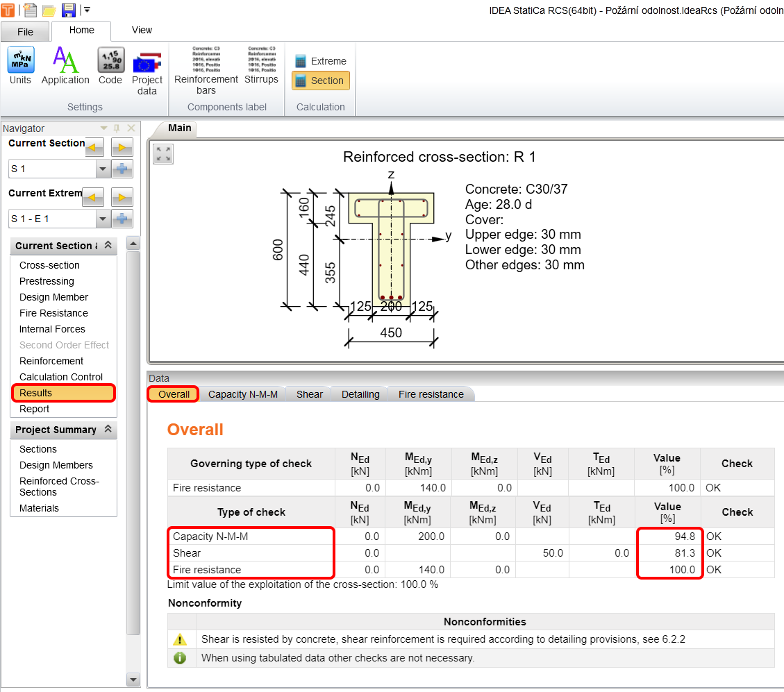Open the Code settings

coord(110,66)
